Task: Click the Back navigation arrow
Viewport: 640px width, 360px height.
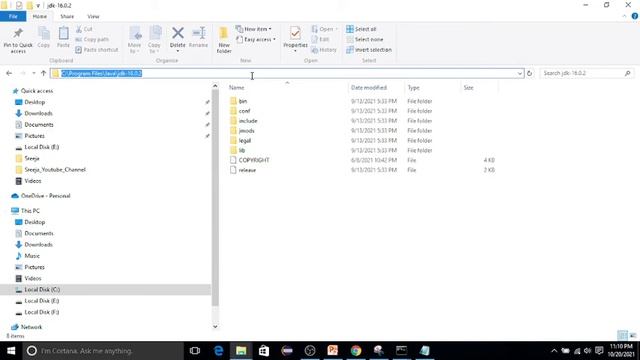Action: (9, 73)
